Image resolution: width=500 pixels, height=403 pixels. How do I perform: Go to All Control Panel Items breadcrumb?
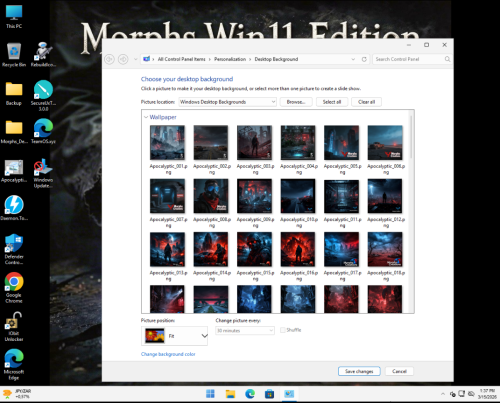(181, 59)
